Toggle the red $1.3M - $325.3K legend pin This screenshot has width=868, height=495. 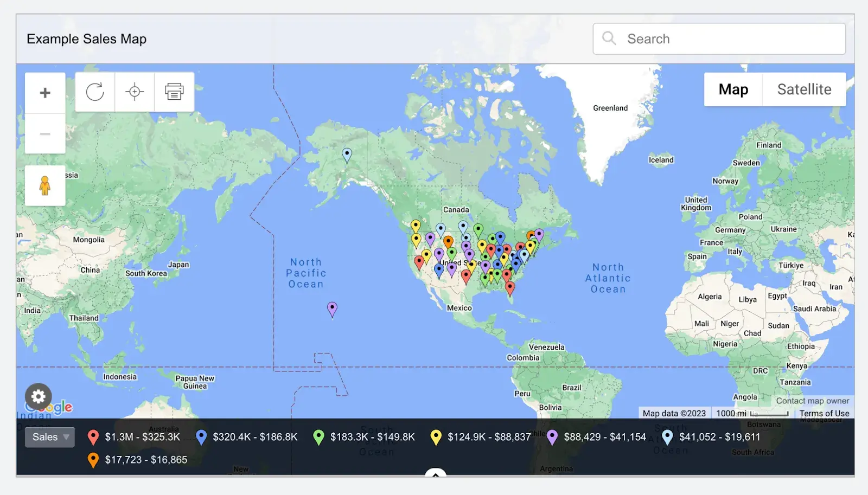93,437
